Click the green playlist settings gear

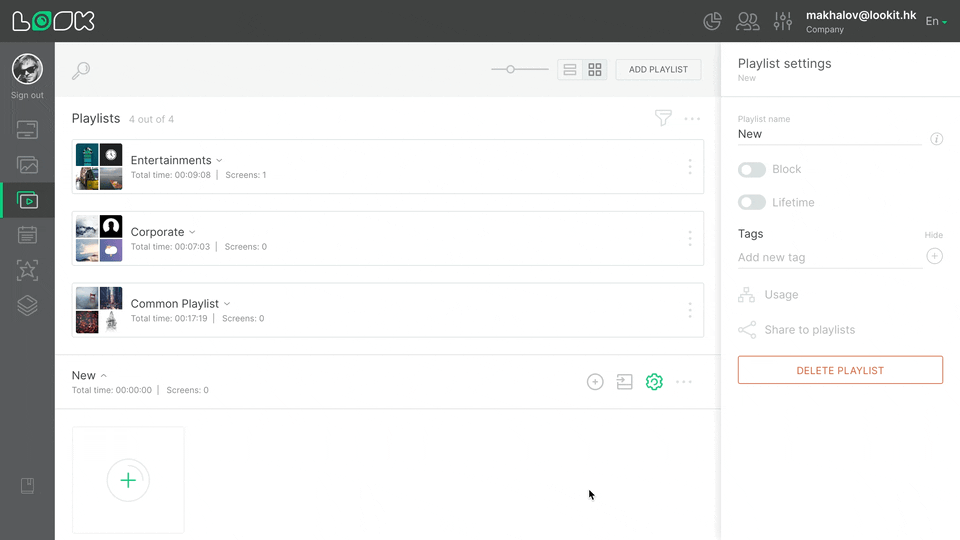(654, 382)
